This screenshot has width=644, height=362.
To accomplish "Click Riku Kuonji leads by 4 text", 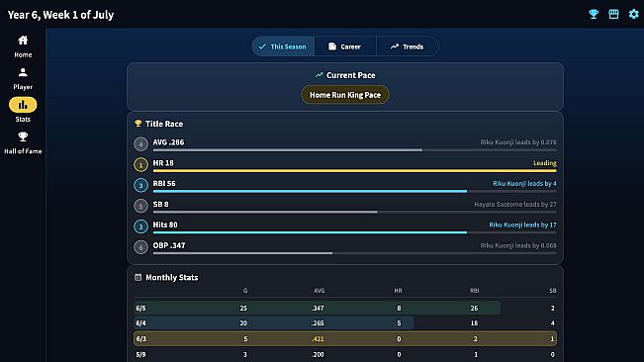I will [x=524, y=183].
